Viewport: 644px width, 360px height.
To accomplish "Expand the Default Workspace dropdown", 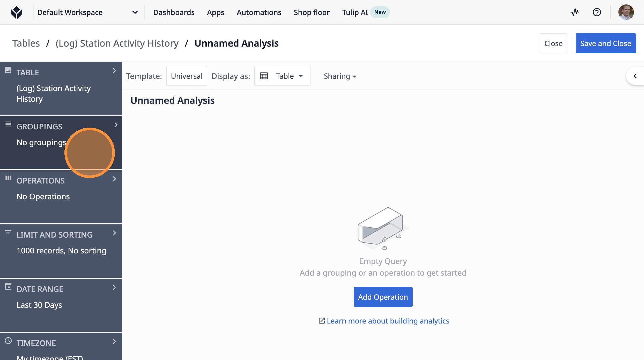I will (x=135, y=12).
